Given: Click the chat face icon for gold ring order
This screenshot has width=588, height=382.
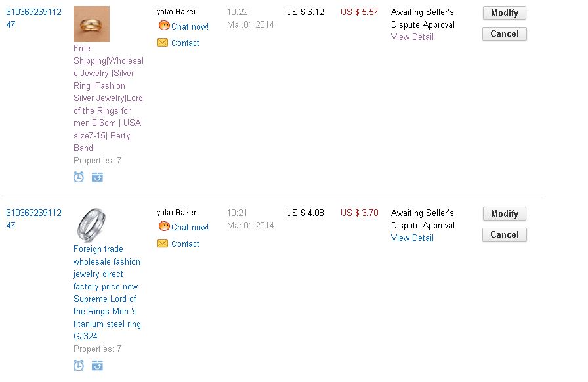Looking at the screenshot, I should click(164, 26).
